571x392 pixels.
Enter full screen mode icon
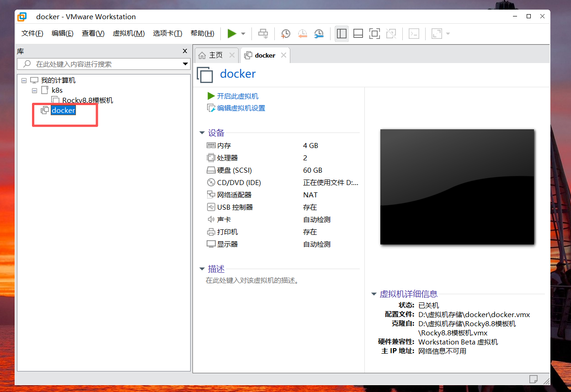[x=374, y=33]
